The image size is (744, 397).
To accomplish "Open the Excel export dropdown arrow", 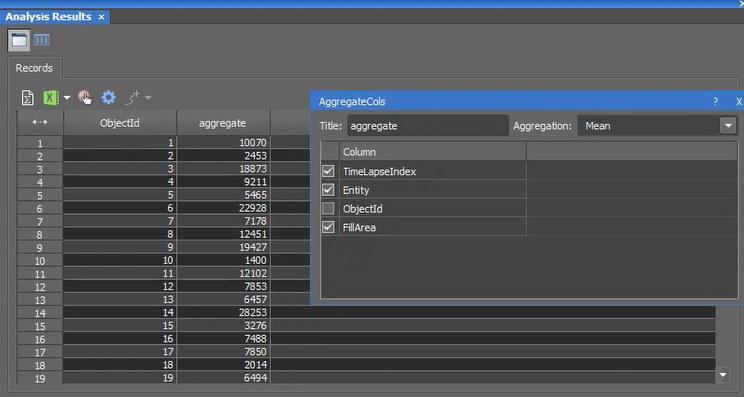I will (67, 98).
